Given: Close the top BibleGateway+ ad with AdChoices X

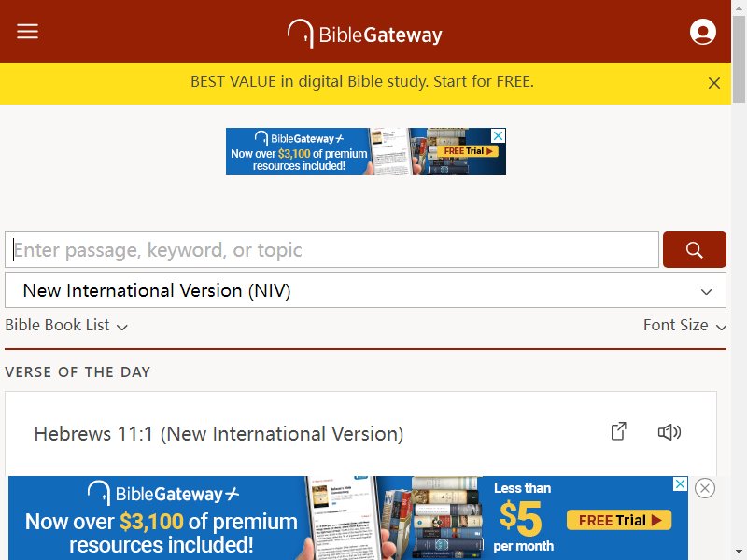Looking at the screenshot, I should tap(498, 135).
